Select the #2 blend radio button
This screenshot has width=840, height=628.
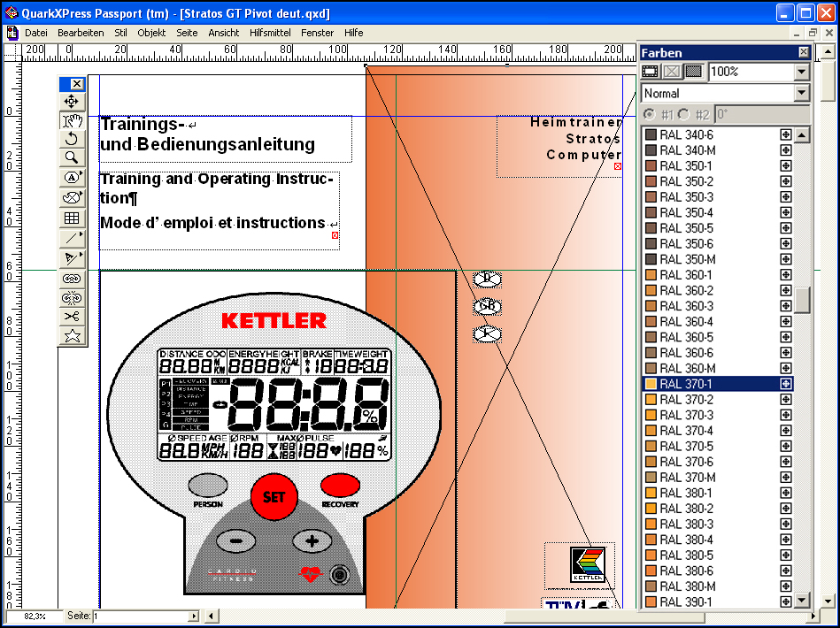(683, 114)
